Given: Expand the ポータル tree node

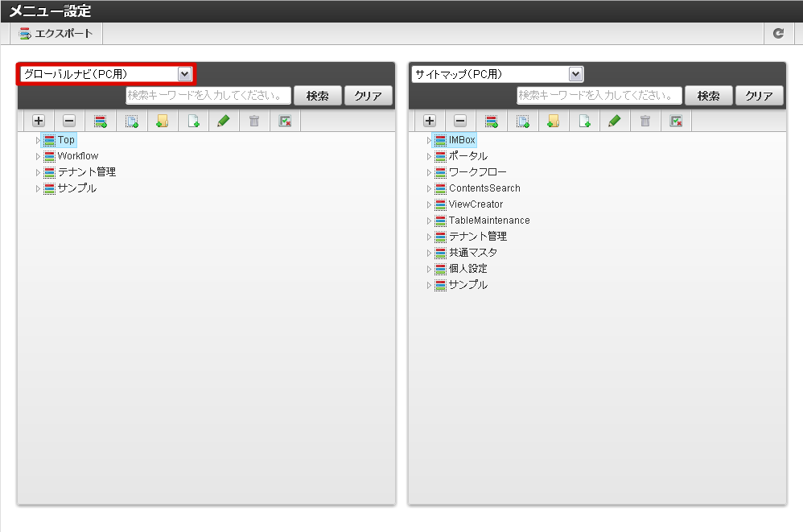Looking at the screenshot, I should [429, 156].
